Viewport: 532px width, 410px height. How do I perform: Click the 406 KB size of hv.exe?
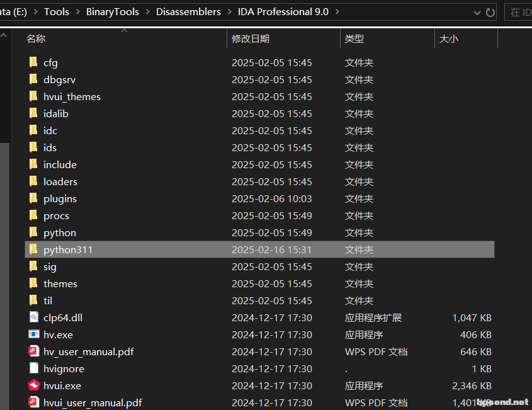click(476, 334)
